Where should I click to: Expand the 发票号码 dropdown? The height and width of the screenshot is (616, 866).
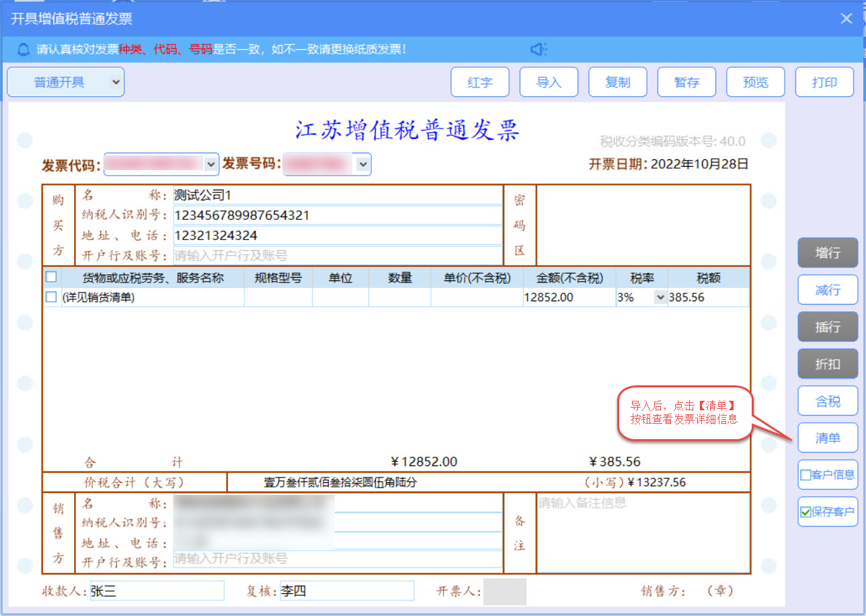pyautogui.click(x=363, y=164)
